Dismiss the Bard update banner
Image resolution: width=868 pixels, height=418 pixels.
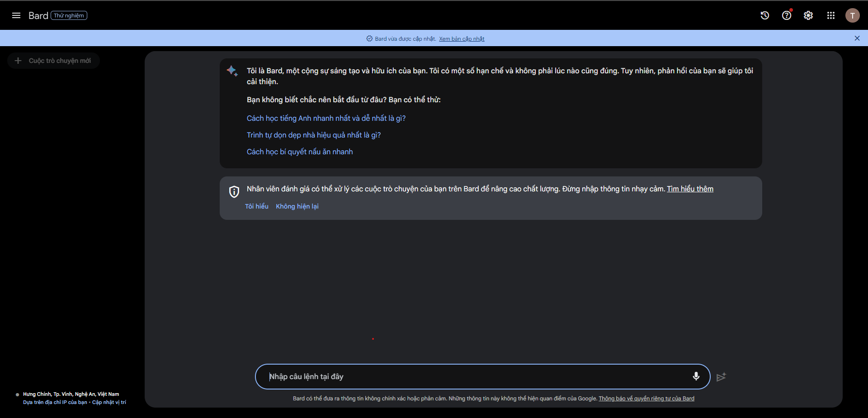click(x=857, y=38)
